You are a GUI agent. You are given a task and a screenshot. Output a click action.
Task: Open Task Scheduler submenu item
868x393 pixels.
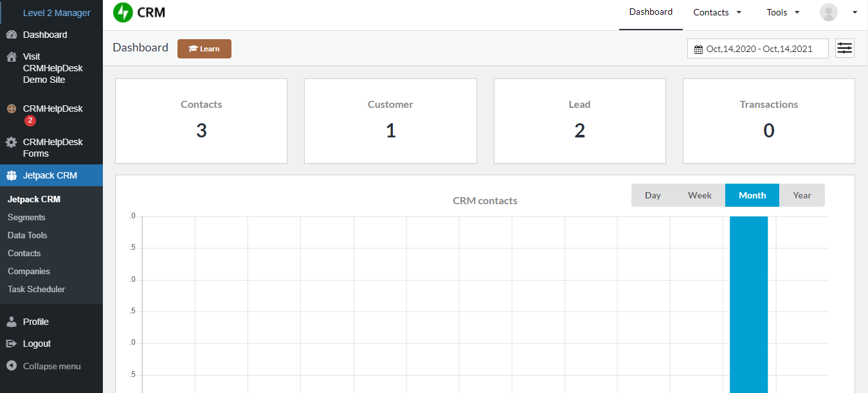37,289
